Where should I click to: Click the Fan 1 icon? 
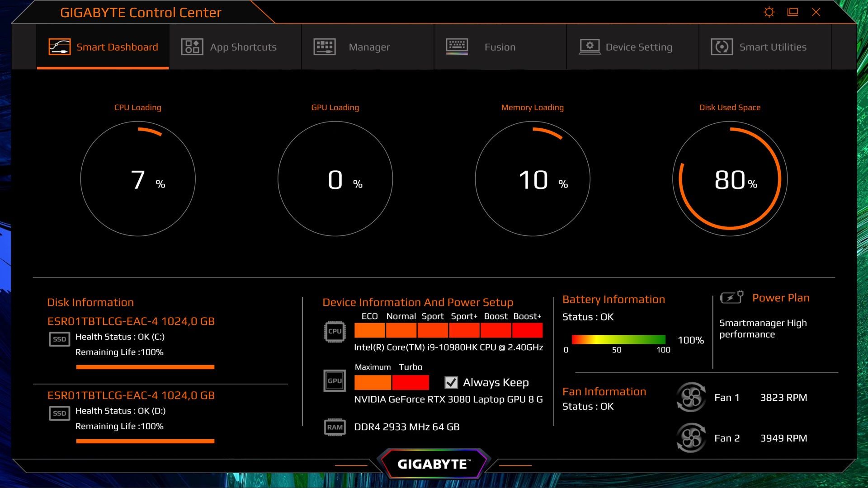point(691,397)
